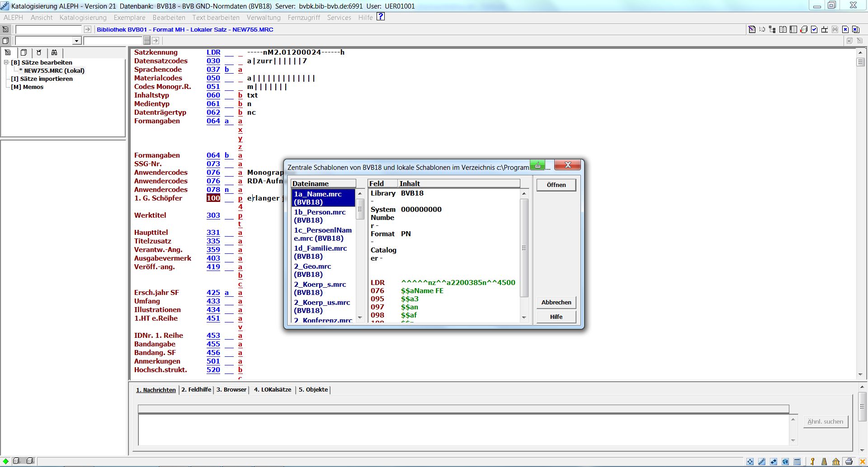Click the binoculars search tab icon
Screen dimensions: 868x467
tap(54, 52)
